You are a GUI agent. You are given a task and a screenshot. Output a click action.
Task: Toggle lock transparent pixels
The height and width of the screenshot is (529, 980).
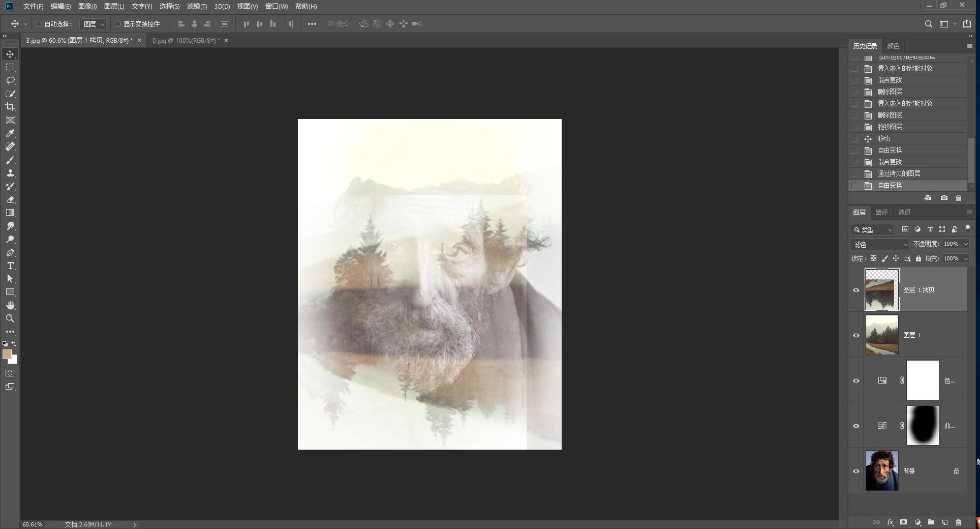pyautogui.click(x=873, y=258)
